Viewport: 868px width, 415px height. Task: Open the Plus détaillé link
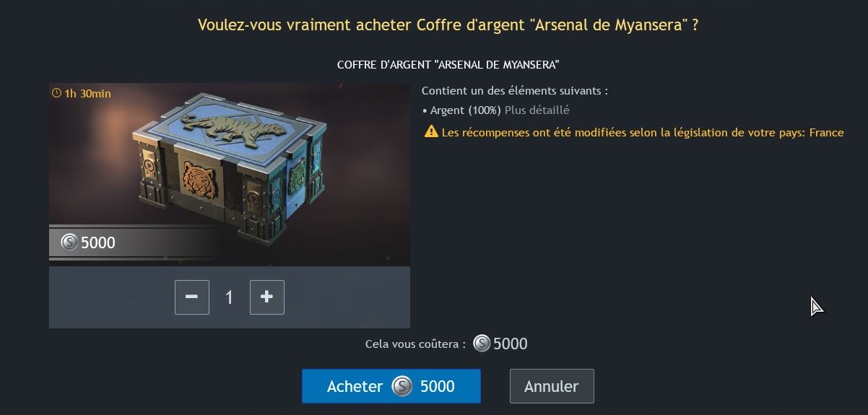click(x=537, y=110)
